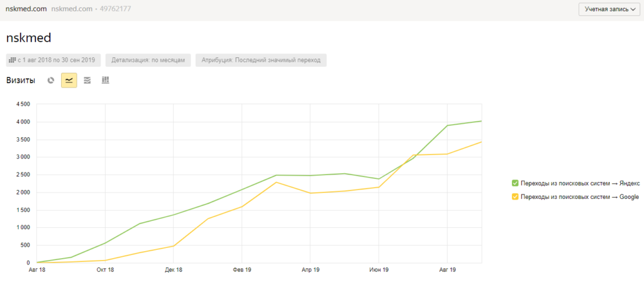The height and width of the screenshot is (282, 644).
Task: Click calendar grid icon in date filter
Action: [x=13, y=60]
